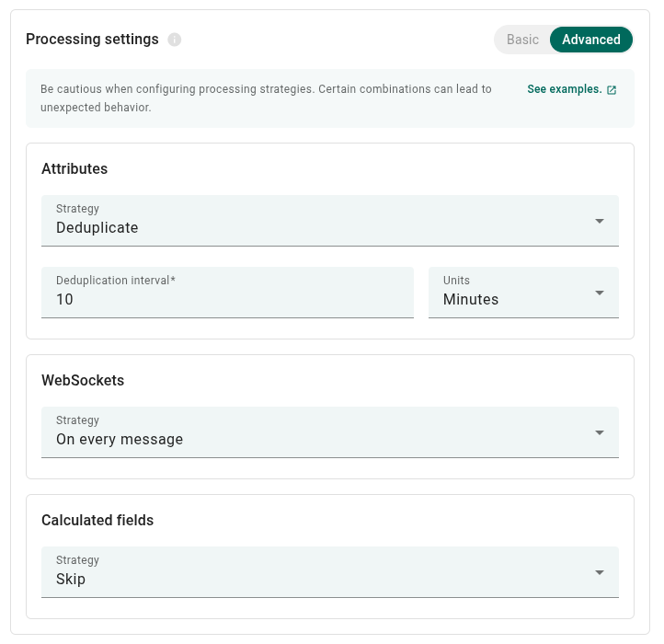Open the On every message strategy dropdown
664x644 pixels.
(313, 433)
